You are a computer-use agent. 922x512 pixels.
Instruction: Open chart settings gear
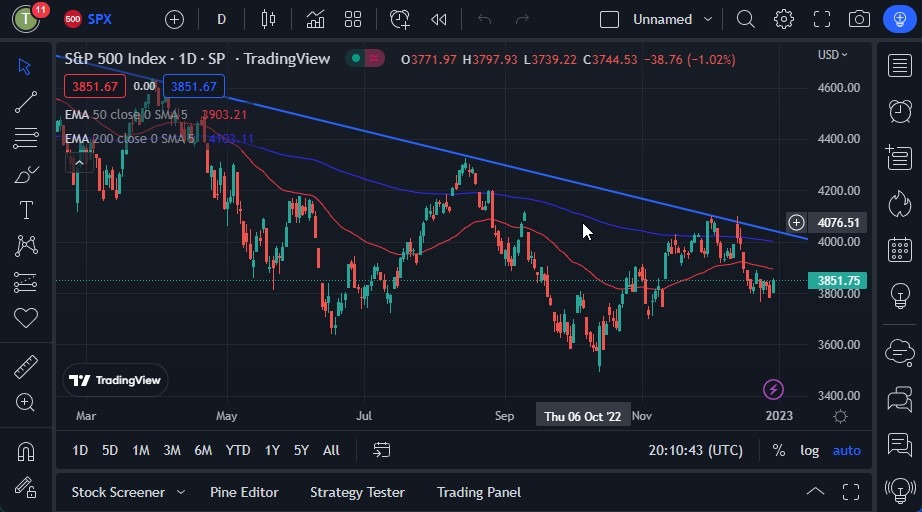pos(784,19)
